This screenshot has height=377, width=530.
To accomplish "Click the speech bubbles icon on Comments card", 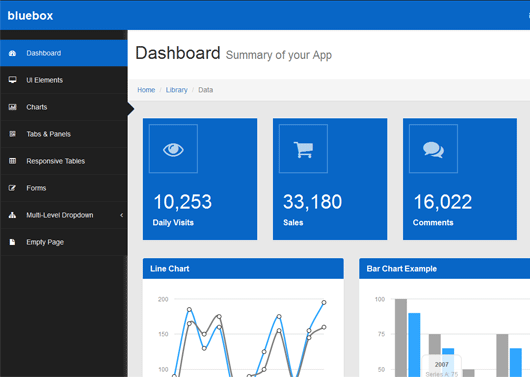I will coord(433,150).
